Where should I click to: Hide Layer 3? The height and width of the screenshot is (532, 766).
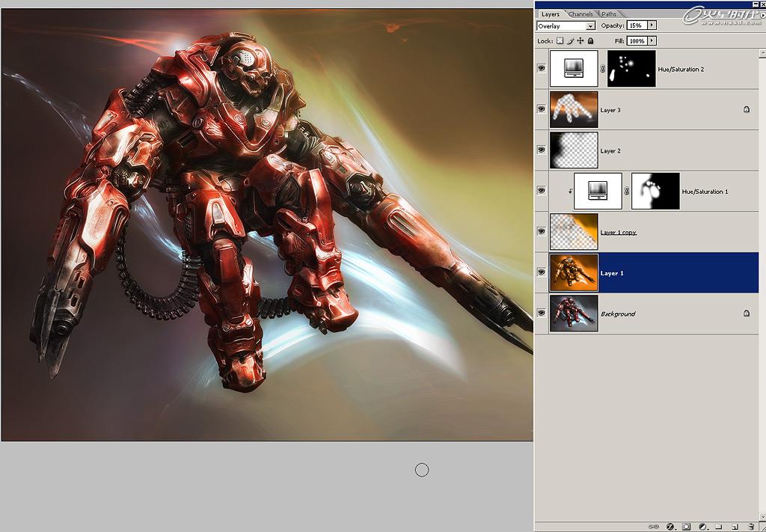542,109
